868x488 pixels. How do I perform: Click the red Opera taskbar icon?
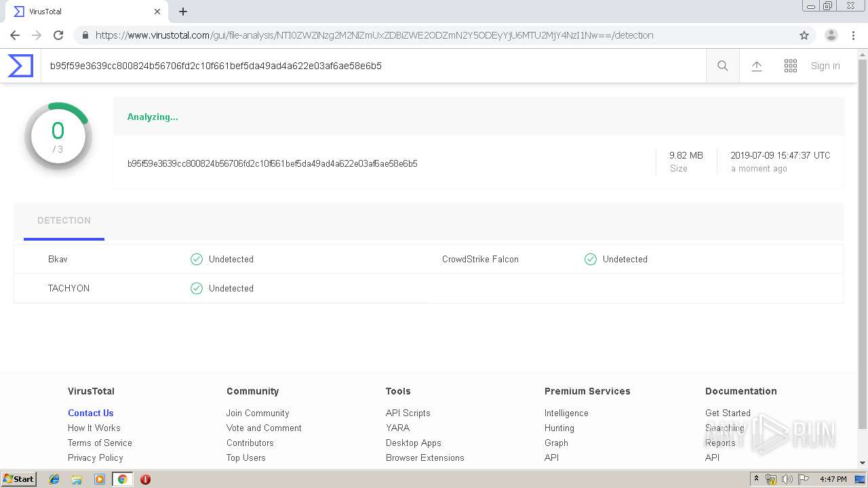[x=145, y=479]
